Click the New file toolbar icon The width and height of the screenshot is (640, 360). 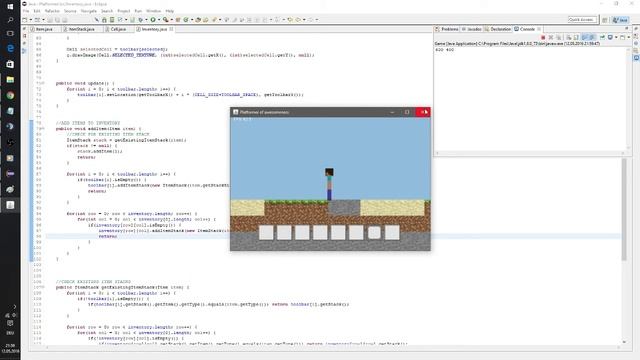[x=25, y=20]
